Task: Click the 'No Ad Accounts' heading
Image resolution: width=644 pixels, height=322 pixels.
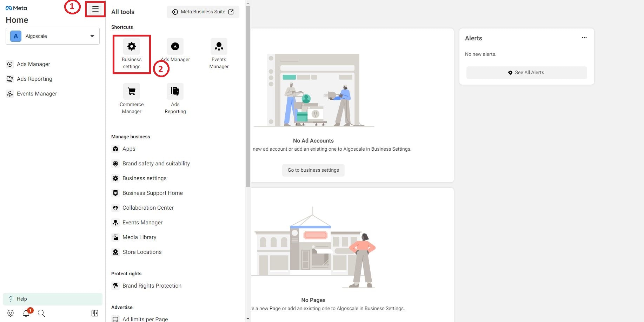Action: 313,140
